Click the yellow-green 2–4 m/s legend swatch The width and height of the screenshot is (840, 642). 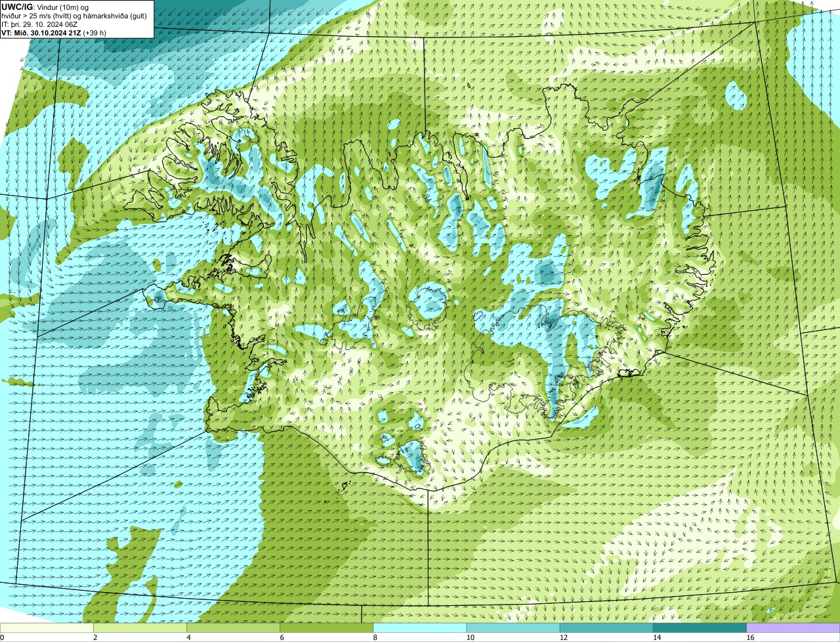click(140, 628)
